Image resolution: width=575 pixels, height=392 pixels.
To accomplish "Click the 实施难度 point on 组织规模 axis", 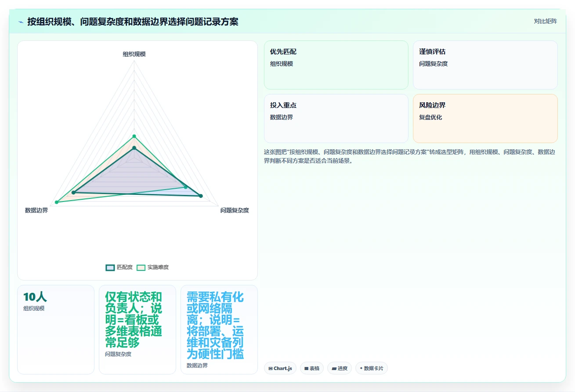I will 134,136.
